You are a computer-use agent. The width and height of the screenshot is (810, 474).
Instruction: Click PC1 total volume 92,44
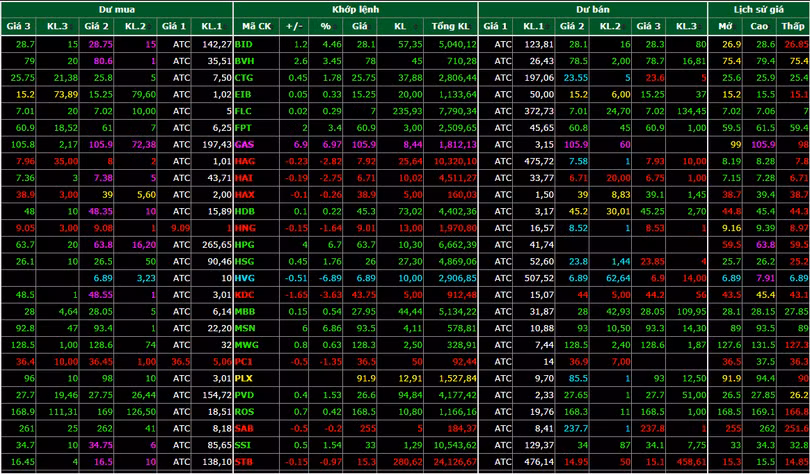pyautogui.click(x=464, y=361)
